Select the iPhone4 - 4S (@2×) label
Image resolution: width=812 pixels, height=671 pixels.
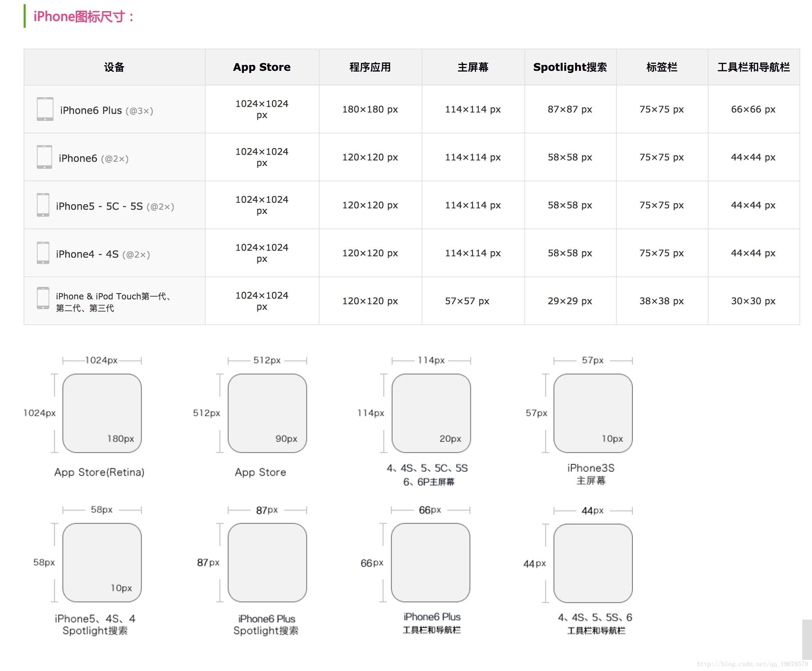click(x=103, y=254)
